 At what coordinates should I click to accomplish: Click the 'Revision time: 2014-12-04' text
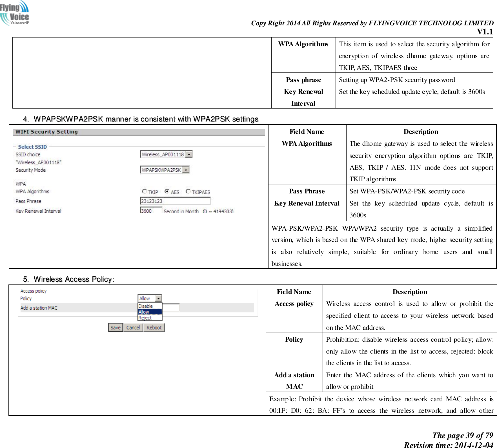(449, 445)
